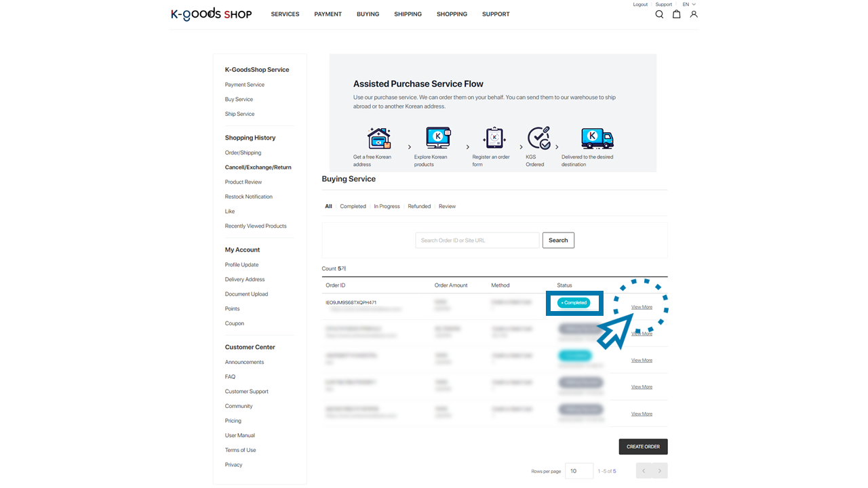Open the search magnifier icon in header
Screen dimensions: 868x488
point(659,14)
